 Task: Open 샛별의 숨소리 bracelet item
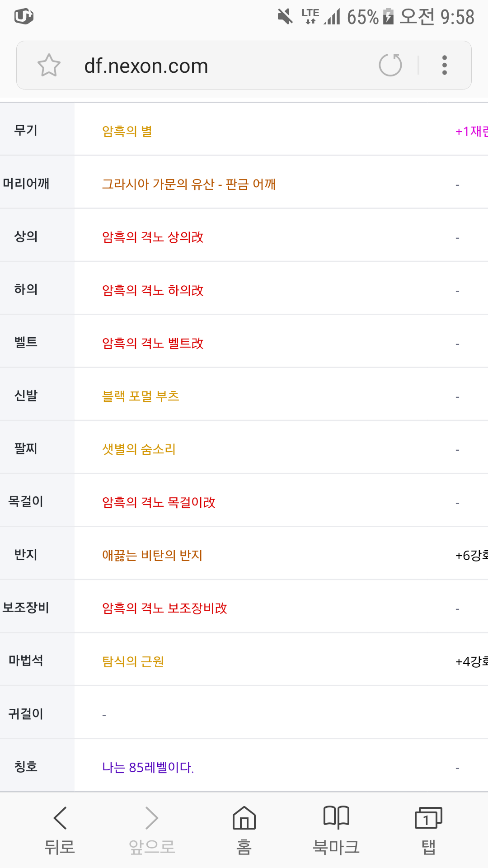coord(139,449)
